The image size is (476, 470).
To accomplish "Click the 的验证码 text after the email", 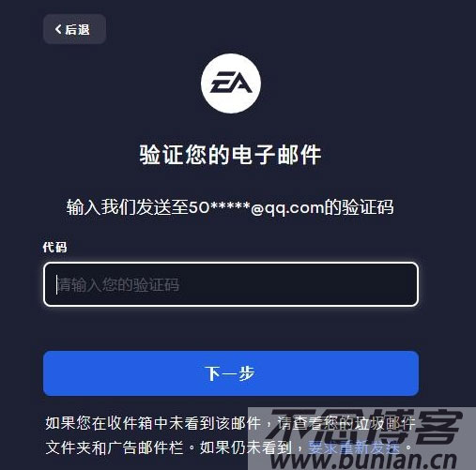I will point(359,207).
